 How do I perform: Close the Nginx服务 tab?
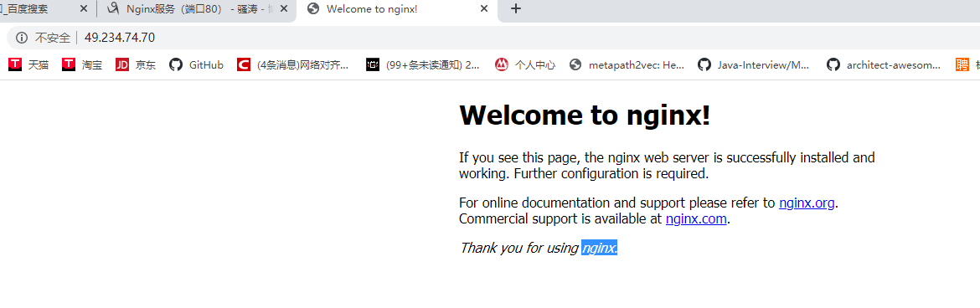(285, 8)
